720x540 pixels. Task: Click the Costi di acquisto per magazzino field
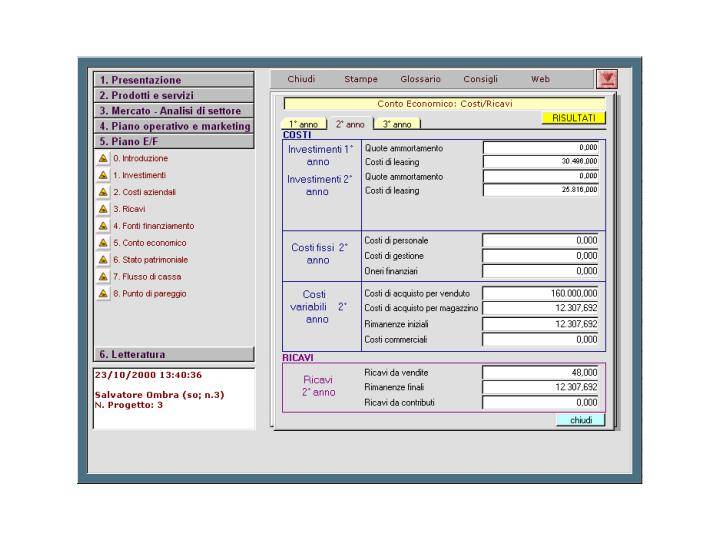pos(540,308)
